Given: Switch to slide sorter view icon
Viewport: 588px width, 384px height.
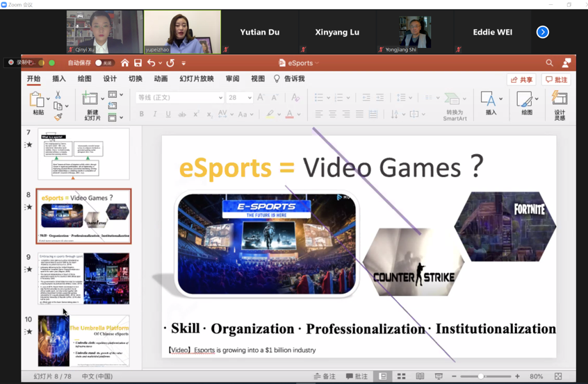Looking at the screenshot, I should 401,376.
